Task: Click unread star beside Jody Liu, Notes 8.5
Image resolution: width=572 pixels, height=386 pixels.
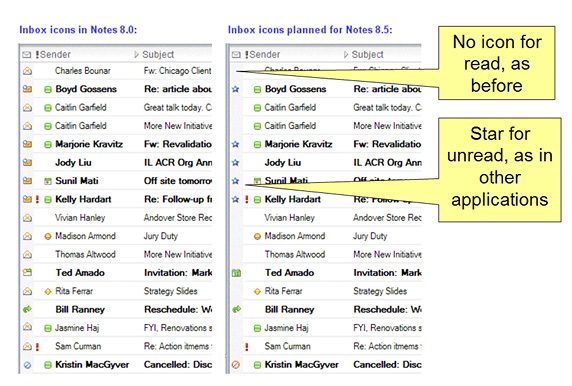Action: point(236,162)
